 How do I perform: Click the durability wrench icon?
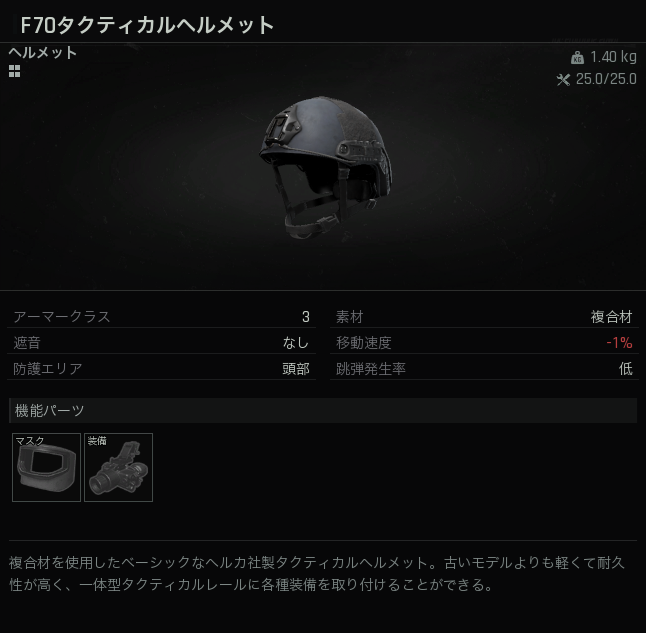pyautogui.click(x=563, y=79)
